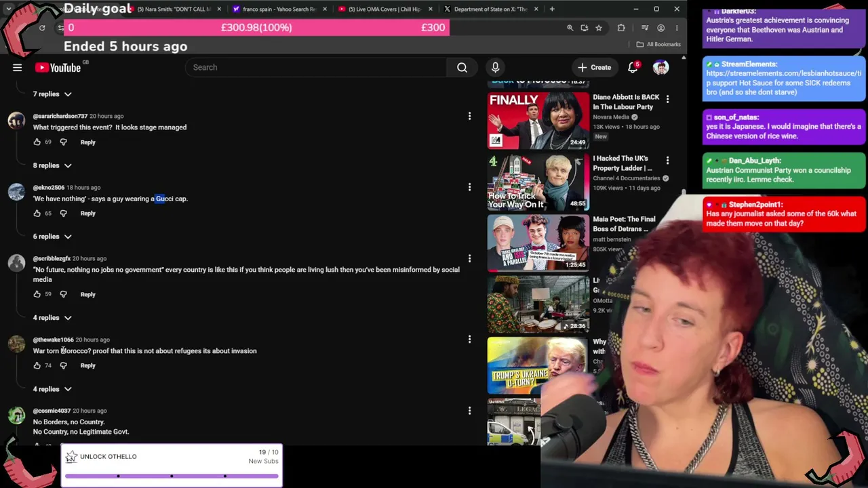Close the Nara Smith tab

coord(219,9)
